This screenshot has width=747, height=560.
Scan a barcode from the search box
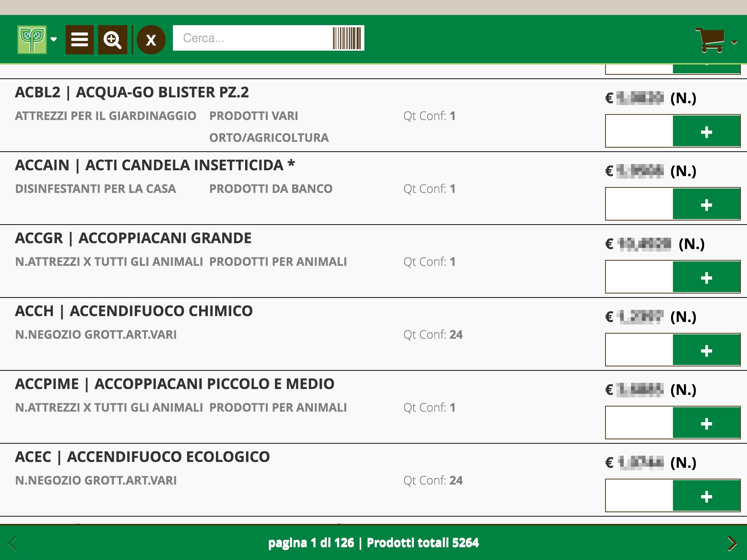click(347, 38)
